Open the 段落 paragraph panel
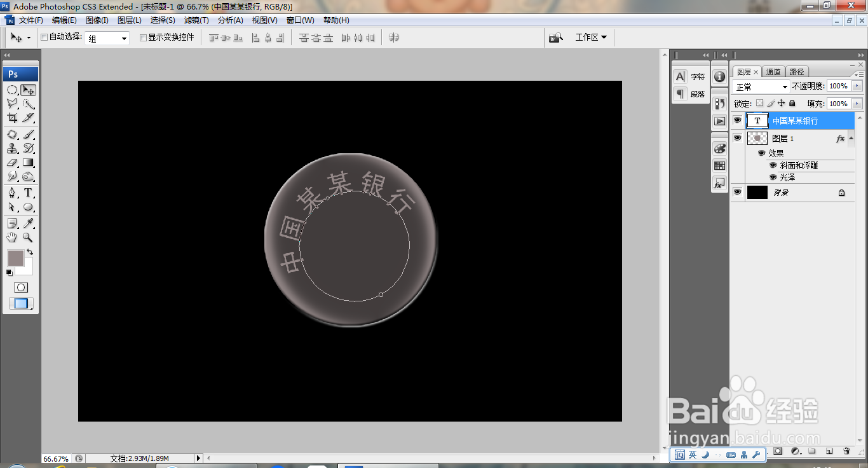 [690, 94]
